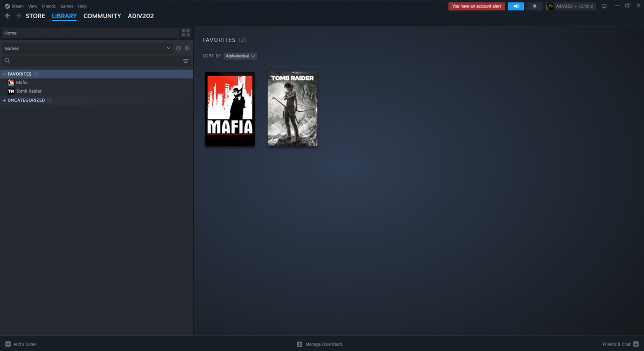Enter Big Picture mode via monitor icon

pyautogui.click(x=604, y=6)
